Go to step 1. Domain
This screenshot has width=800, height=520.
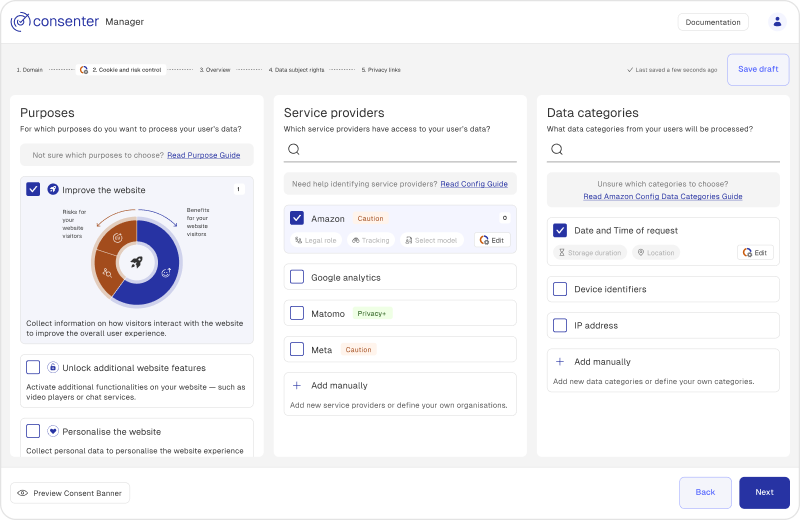pos(30,70)
